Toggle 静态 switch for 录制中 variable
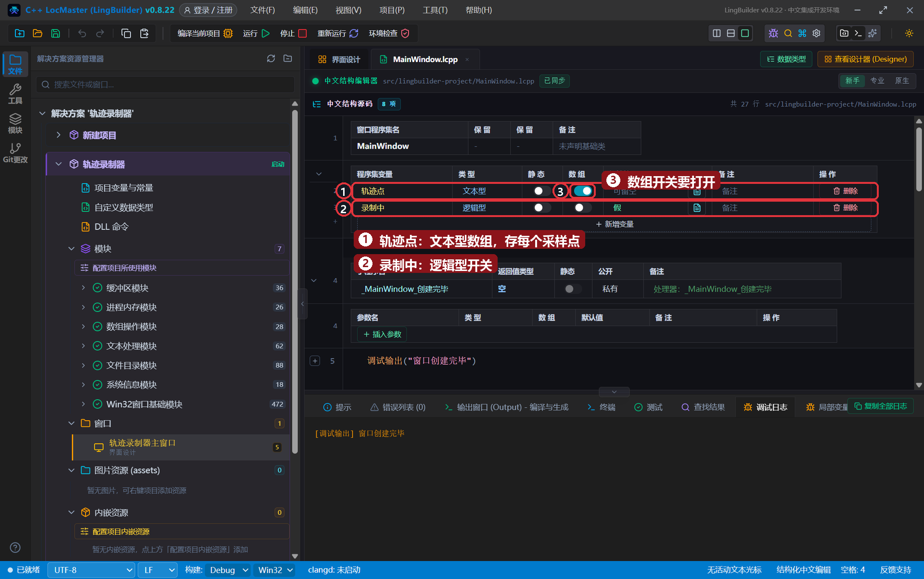This screenshot has height=579, width=924. [x=542, y=208]
